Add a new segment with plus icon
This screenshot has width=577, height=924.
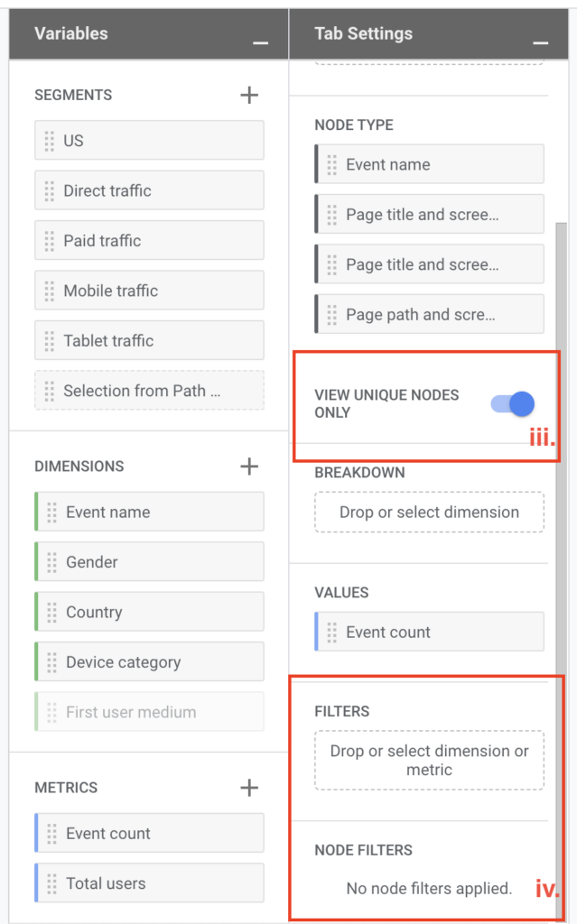pos(249,95)
